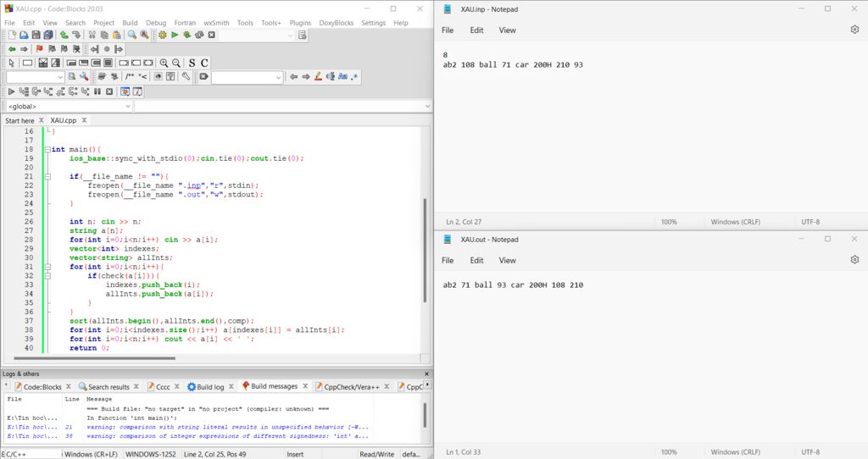Click the Cut scissors icon
The image size is (868, 459).
(x=92, y=36)
